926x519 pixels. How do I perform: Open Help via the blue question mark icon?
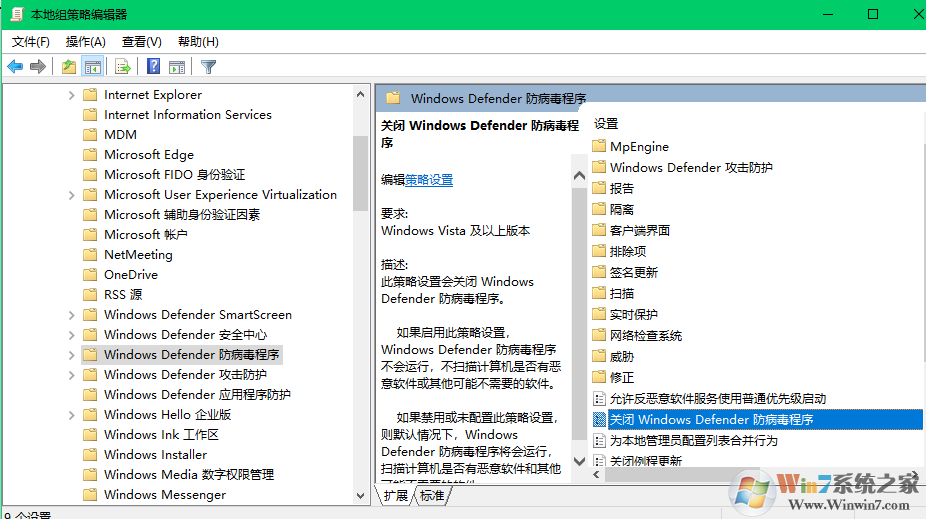tap(153, 67)
